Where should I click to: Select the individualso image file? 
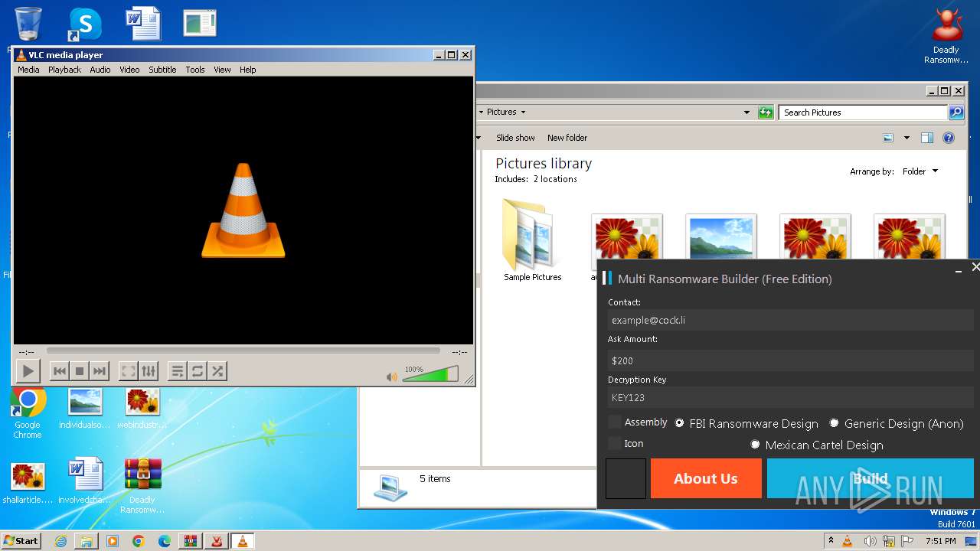coord(85,409)
